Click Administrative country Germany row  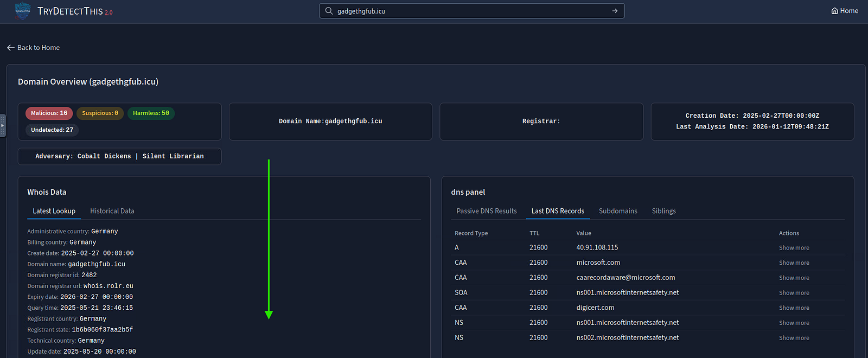pyautogui.click(x=73, y=232)
